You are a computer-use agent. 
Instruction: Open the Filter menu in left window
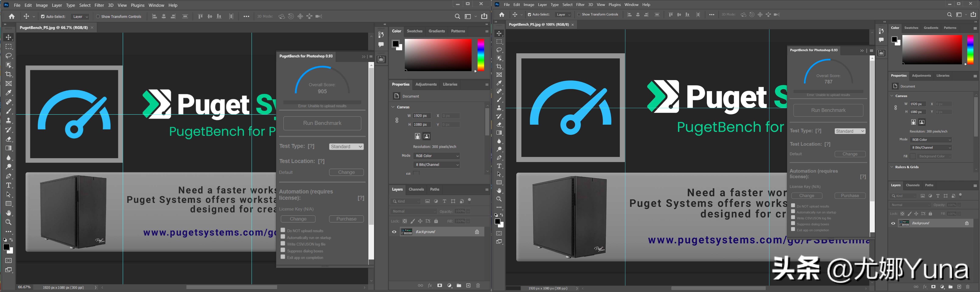click(x=99, y=5)
